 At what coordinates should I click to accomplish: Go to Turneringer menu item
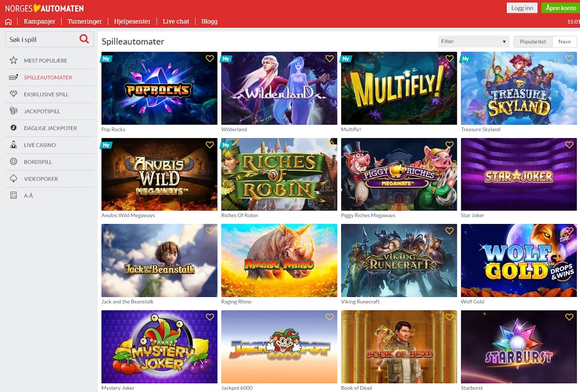[x=85, y=21]
